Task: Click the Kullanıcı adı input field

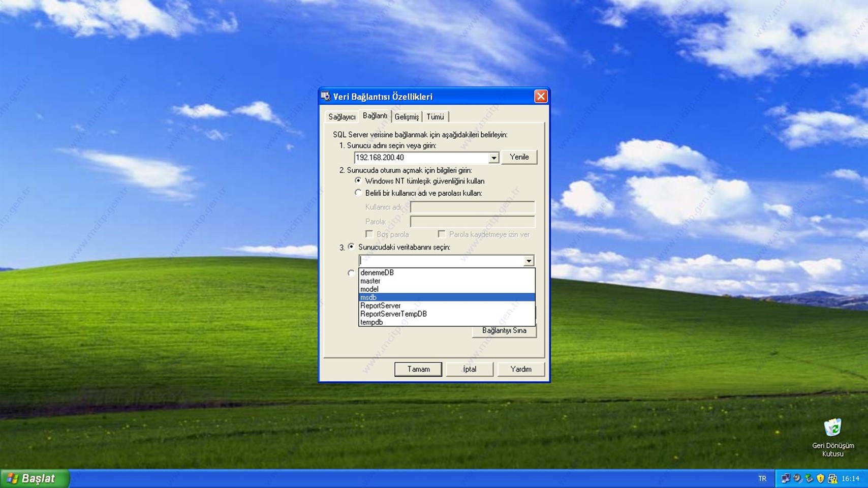Action: pyautogui.click(x=472, y=207)
